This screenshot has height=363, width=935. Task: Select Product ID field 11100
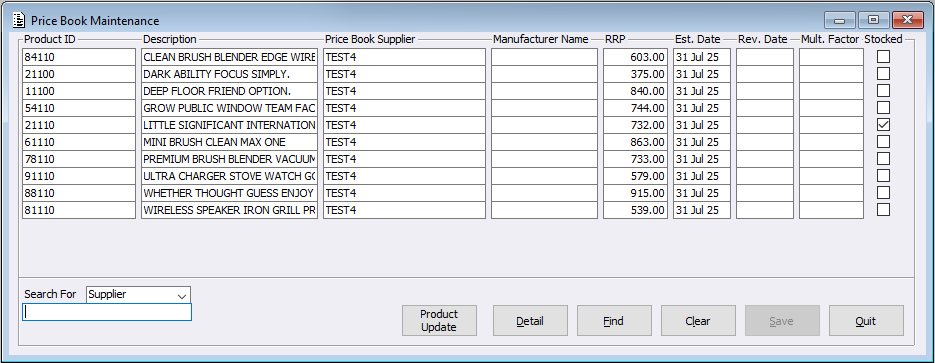click(79, 91)
